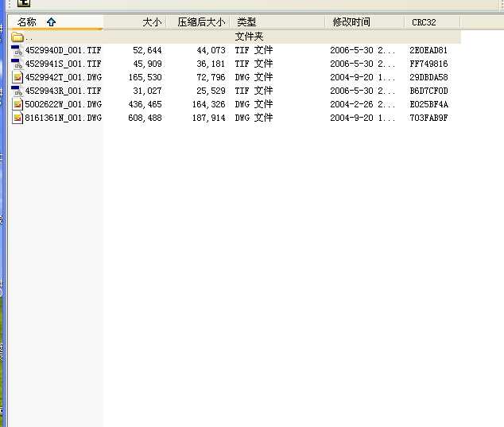Viewport: 504px width, 427px height.
Task: Click file name 5002622W_001.DWG
Action: pyautogui.click(x=64, y=104)
